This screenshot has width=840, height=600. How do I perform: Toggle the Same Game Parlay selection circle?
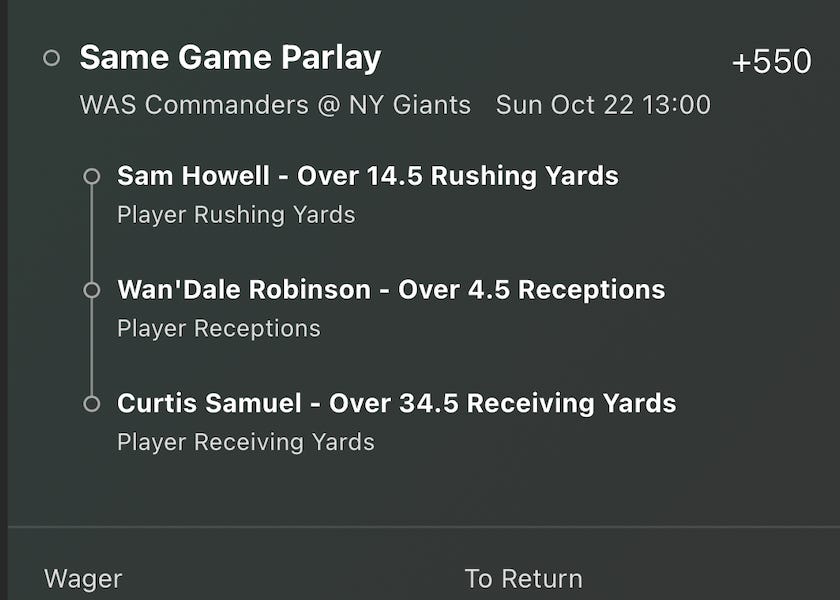(x=51, y=58)
